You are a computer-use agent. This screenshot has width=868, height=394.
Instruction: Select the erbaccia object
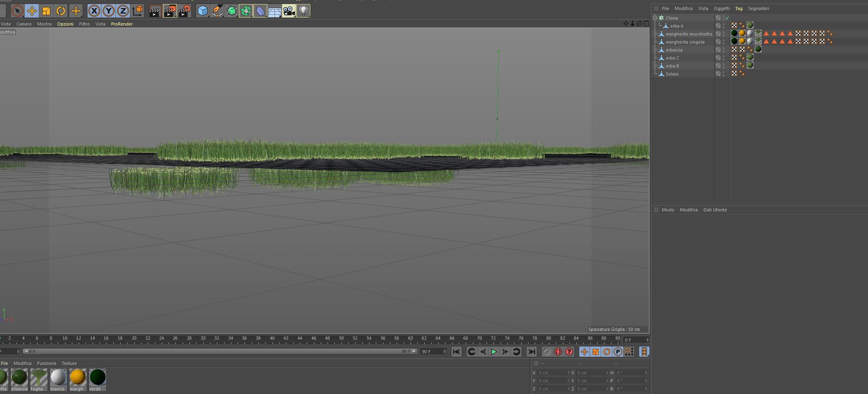coord(674,50)
